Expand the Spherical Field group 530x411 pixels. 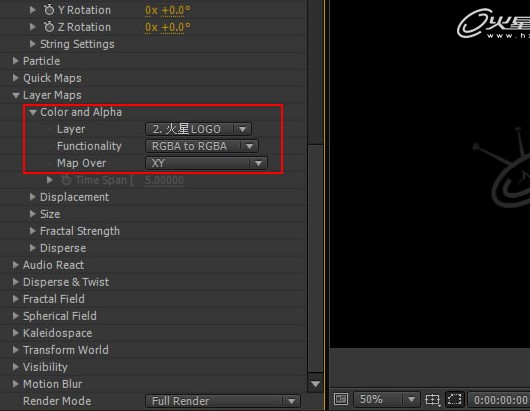point(16,316)
